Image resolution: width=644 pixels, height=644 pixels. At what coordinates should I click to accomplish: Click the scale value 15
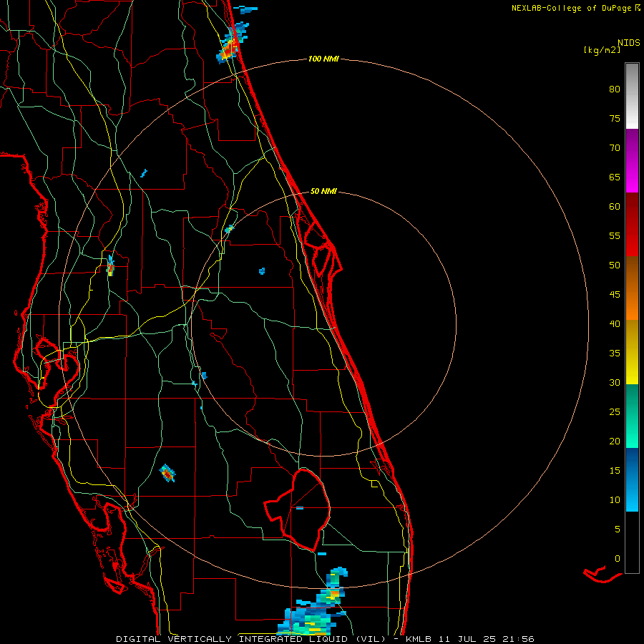[615, 471]
